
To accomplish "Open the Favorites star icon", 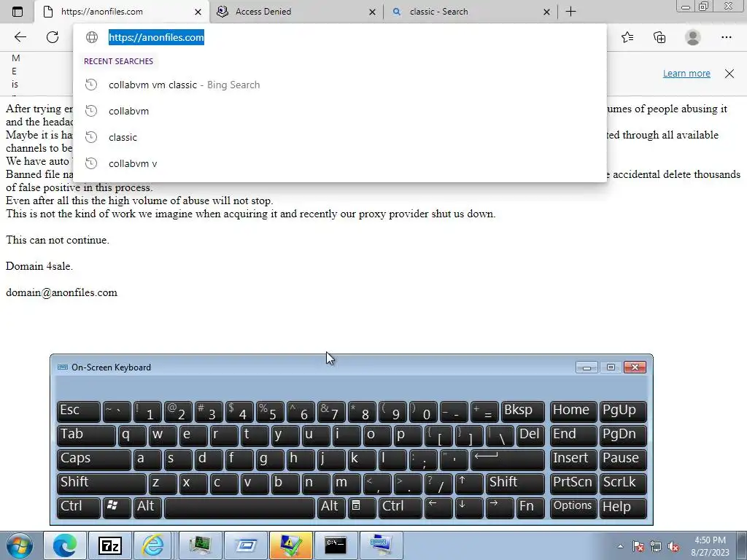I will pos(627,37).
